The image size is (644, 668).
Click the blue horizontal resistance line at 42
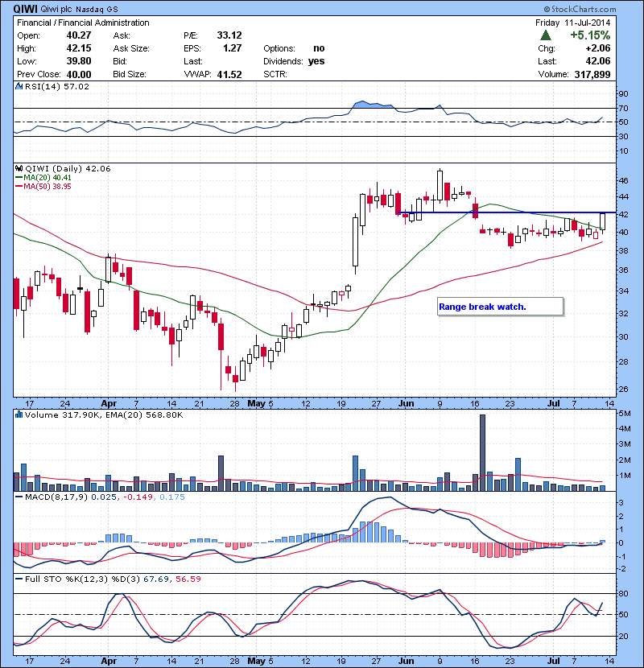[506, 212]
